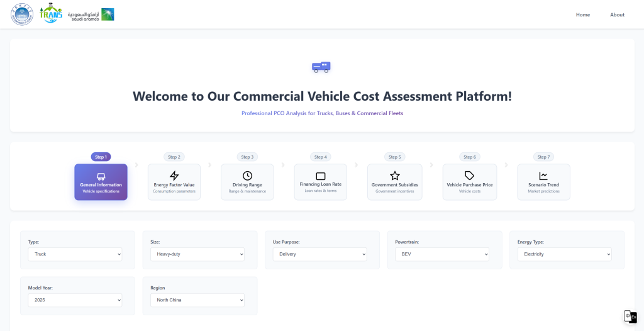This screenshot has height=331, width=644.
Task: Click the star icon for Government Subsidies
Action: 394,176
